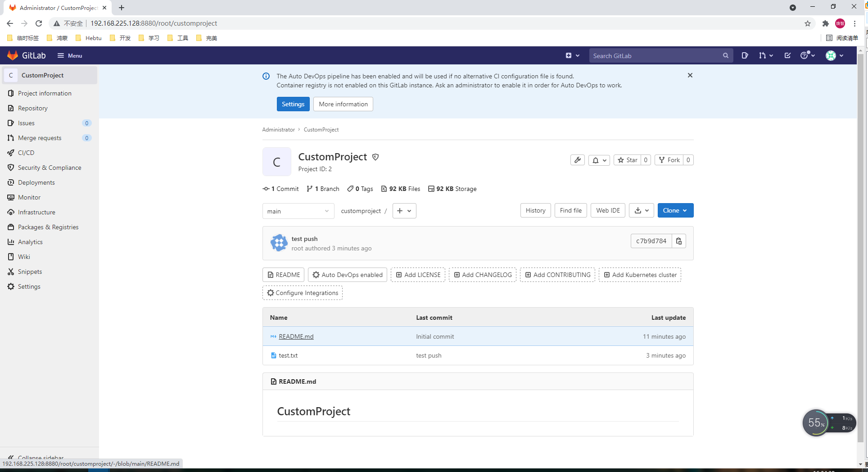Click the GitLab fox logo
This screenshot has height=472, width=868.
[13, 55]
